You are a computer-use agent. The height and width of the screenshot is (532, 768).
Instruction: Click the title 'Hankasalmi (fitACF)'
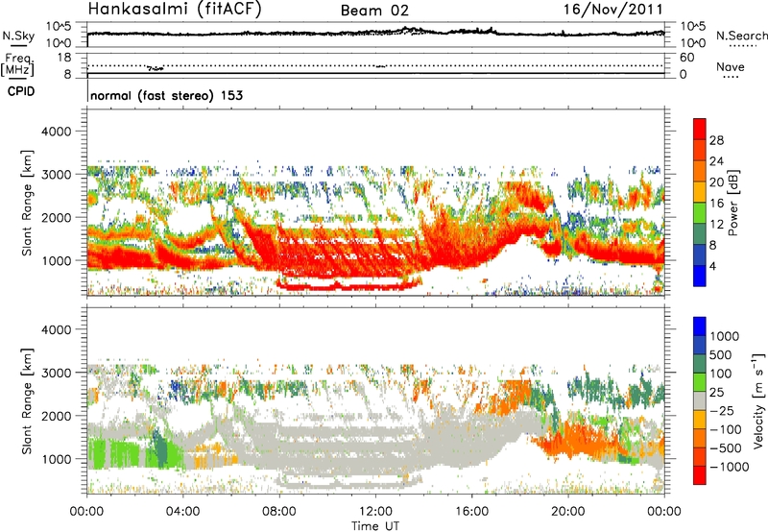pos(175,9)
